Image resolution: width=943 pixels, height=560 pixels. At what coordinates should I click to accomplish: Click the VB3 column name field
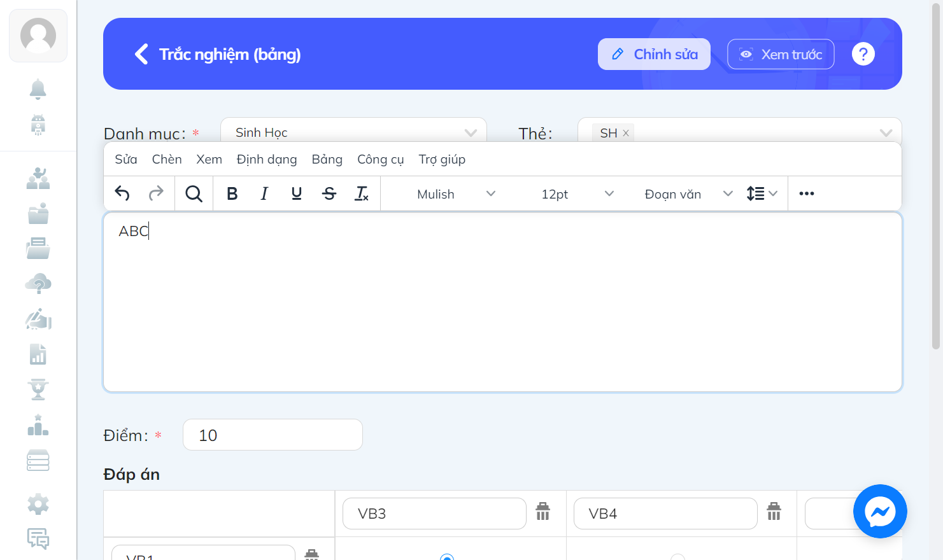coord(434,514)
